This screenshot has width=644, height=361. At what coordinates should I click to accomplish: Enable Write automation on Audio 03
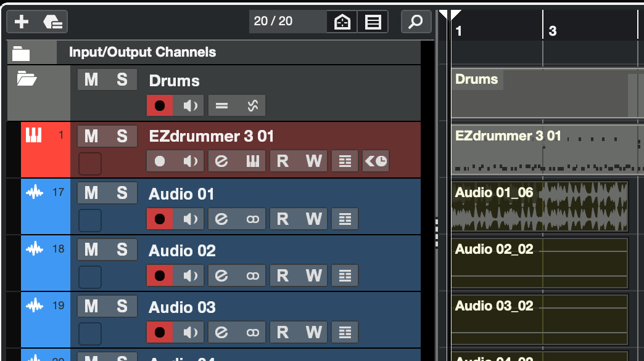click(313, 332)
